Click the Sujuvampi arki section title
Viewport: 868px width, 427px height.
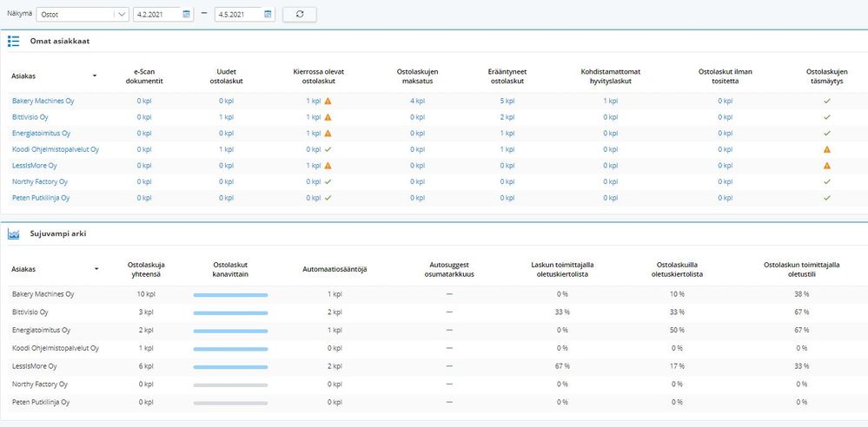[x=58, y=234]
